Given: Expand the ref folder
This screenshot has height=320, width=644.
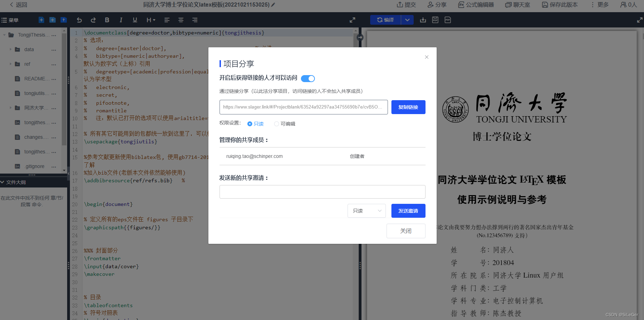Looking at the screenshot, I should (10, 64).
